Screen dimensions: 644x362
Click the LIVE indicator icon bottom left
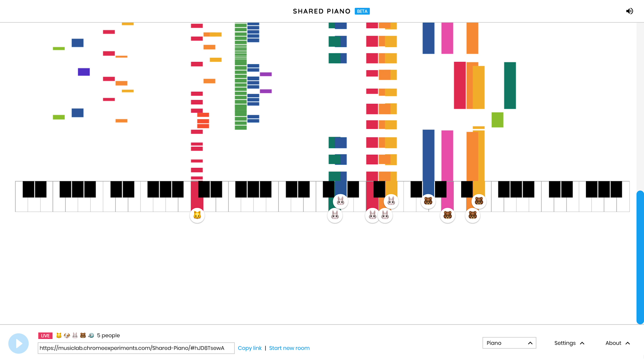(x=45, y=335)
